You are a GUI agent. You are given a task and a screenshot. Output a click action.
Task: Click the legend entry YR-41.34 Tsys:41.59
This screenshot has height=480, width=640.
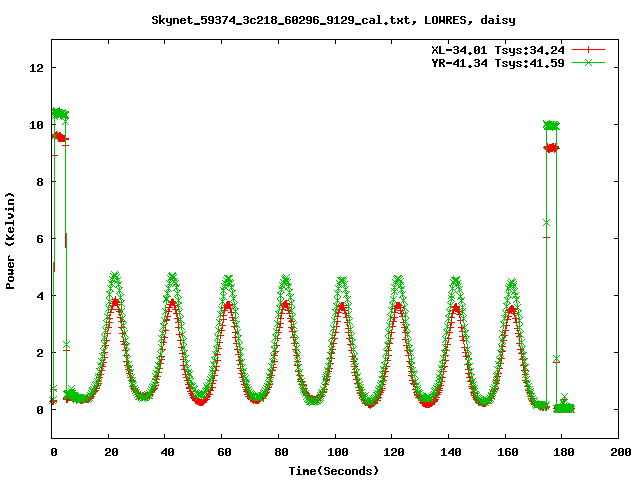(498, 63)
